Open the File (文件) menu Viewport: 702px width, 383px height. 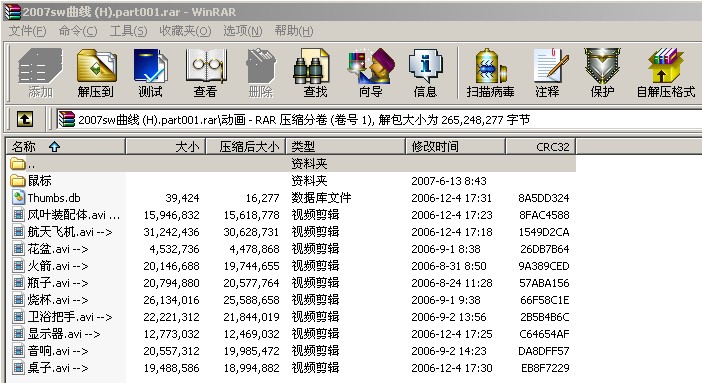28,31
